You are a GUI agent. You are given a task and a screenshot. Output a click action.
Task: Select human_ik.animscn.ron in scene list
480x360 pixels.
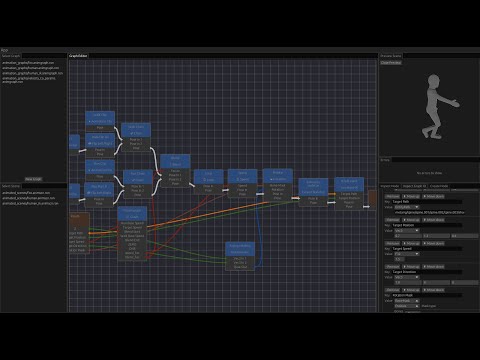pyautogui.click(x=30, y=203)
